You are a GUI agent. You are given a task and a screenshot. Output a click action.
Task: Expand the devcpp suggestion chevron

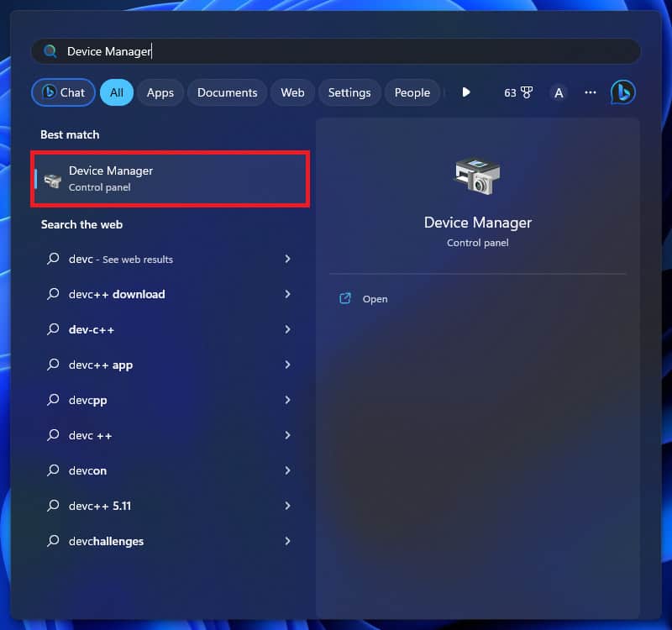pyautogui.click(x=287, y=400)
